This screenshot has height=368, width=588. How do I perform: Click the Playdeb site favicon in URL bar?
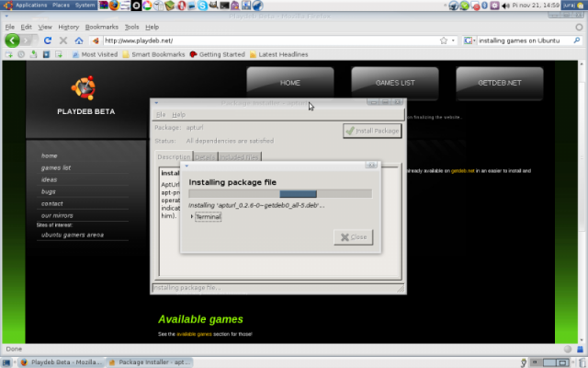point(96,40)
